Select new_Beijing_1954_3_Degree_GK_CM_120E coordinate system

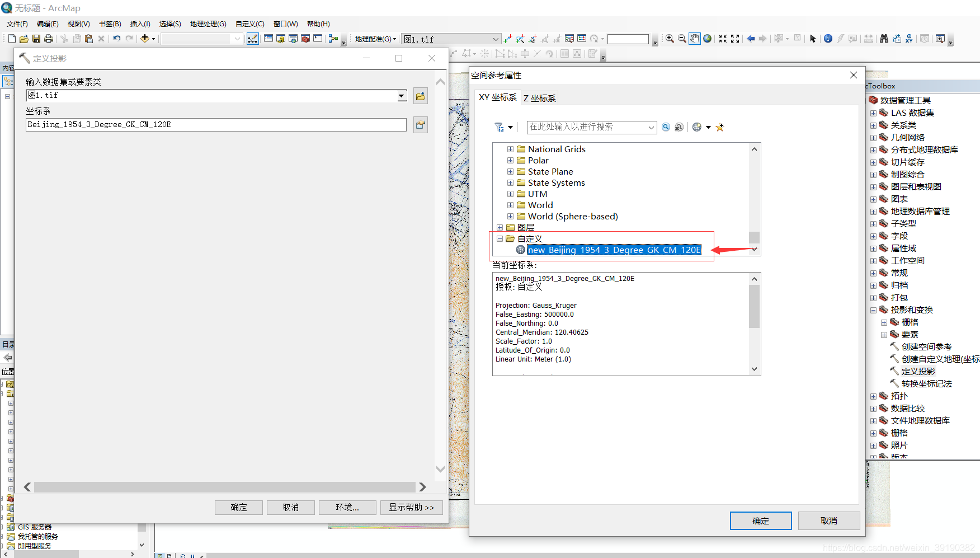tap(614, 250)
